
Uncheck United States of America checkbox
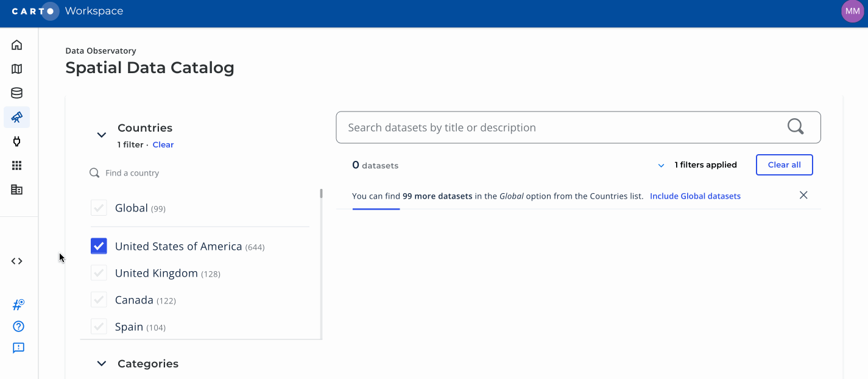99,246
